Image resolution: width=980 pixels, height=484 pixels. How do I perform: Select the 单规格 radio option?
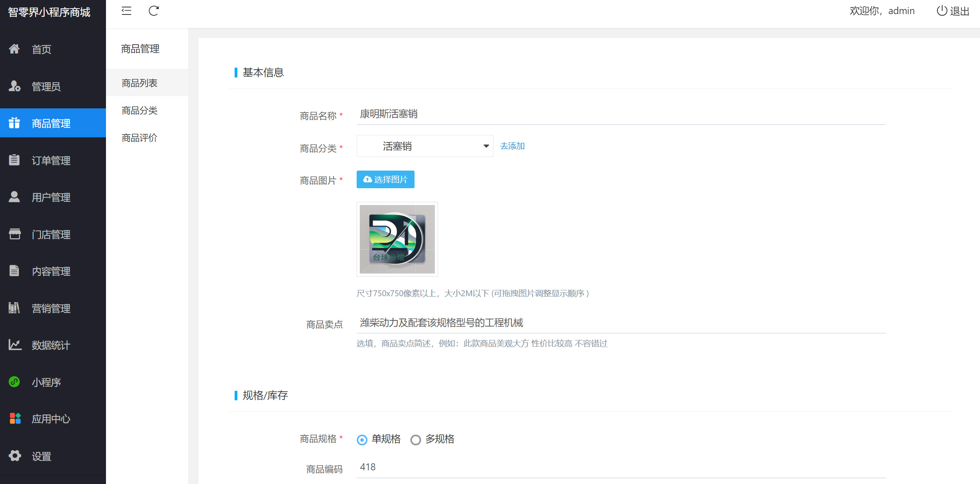coord(362,440)
